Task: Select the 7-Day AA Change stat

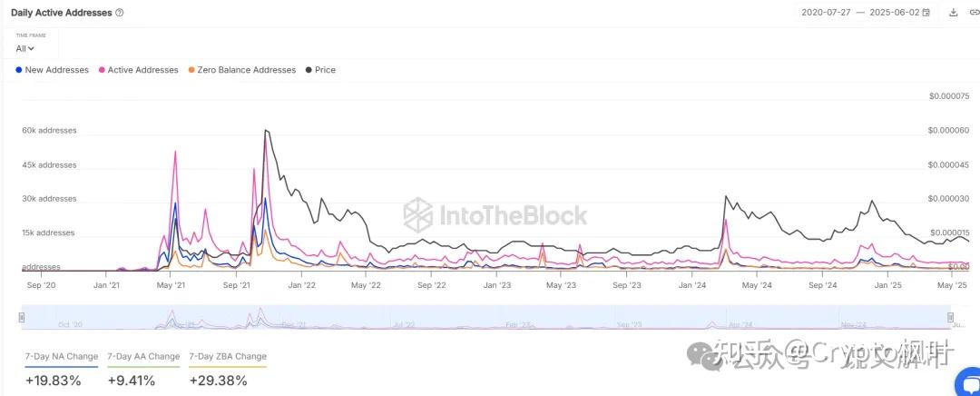Action: 142,356
